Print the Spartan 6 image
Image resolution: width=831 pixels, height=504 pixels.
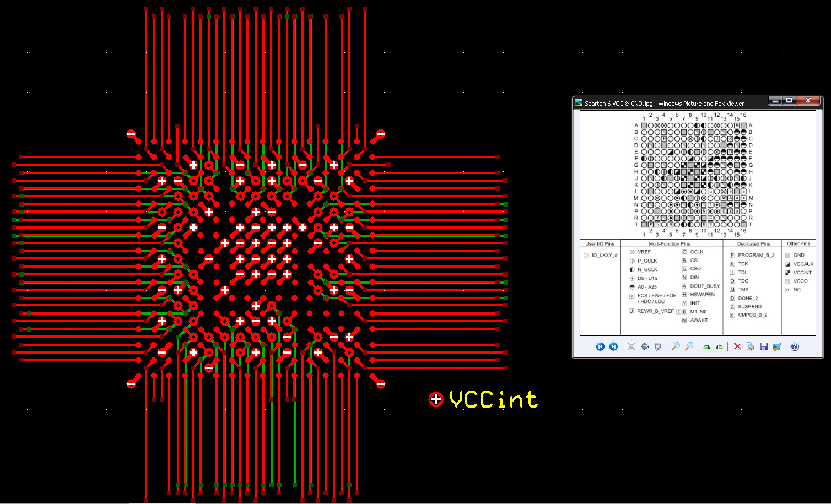[x=751, y=346]
